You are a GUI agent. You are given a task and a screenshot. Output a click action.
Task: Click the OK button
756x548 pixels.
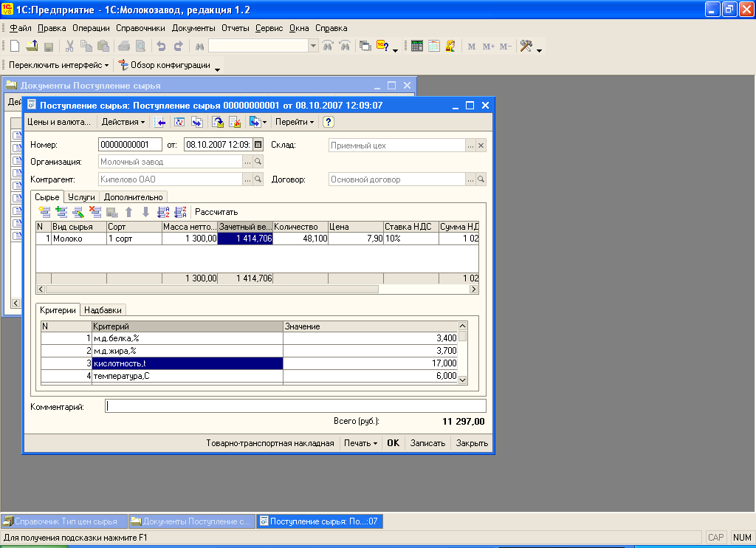point(393,443)
